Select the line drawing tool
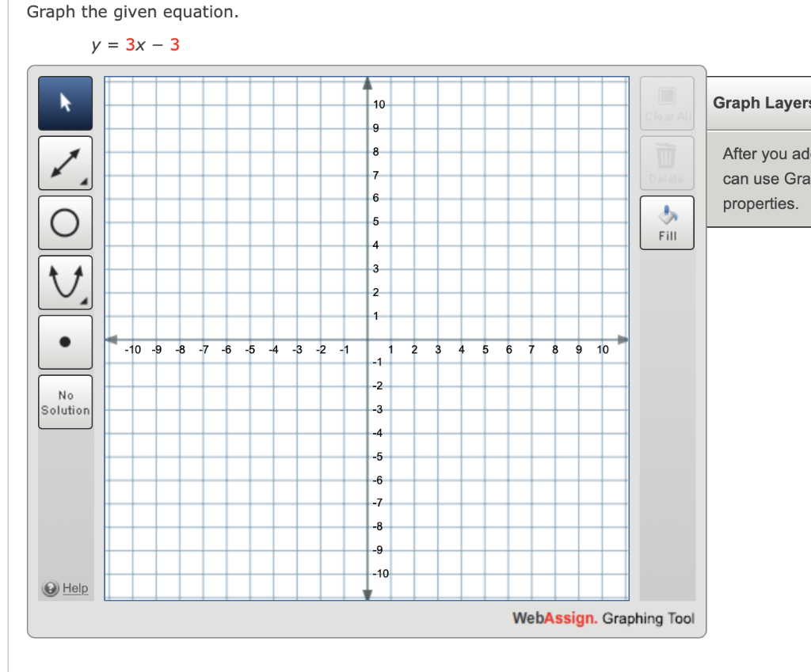The height and width of the screenshot is (672, 811). pos(65,162)
